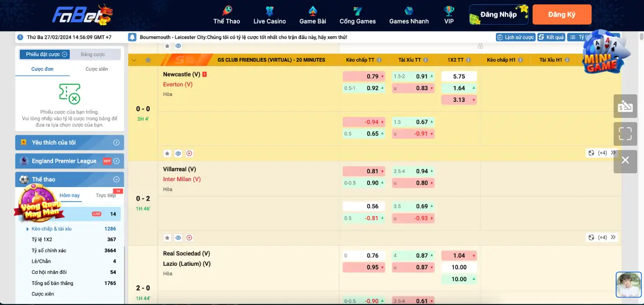Toggle star for GS Club Friendlies league
Image resolution: width=644 pixels, height=305 pixels.
click(148, 60)
